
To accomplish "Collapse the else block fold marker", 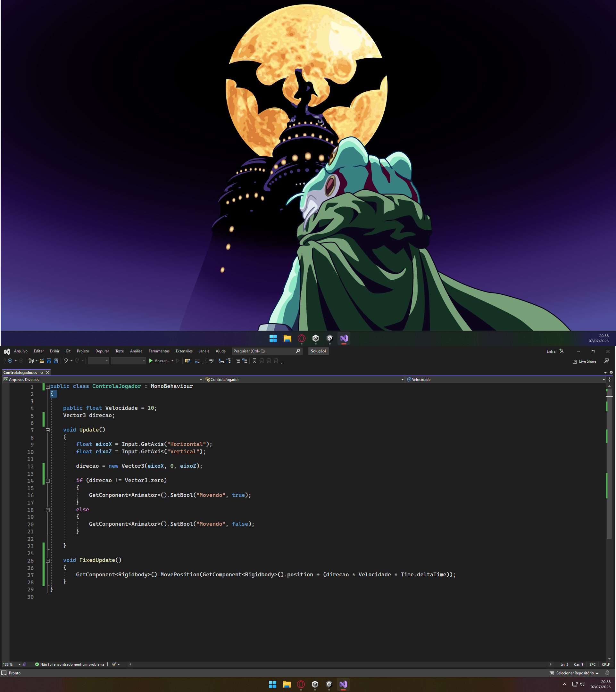I will click(48, 510).
